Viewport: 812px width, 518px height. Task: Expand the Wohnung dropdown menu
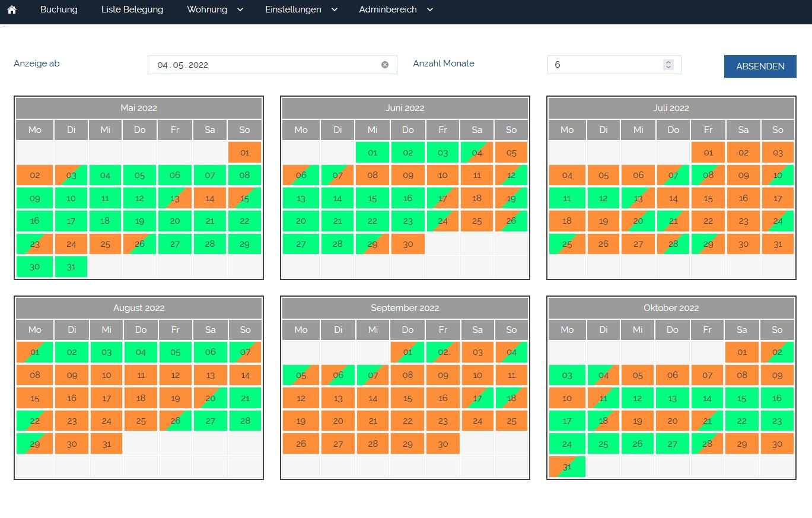[215, 10]
